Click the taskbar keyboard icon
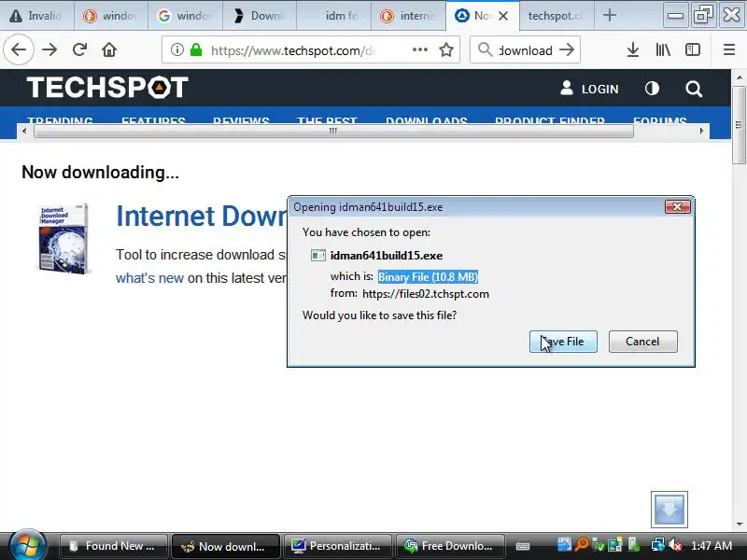The image size is (747, 560). [522, 546]
